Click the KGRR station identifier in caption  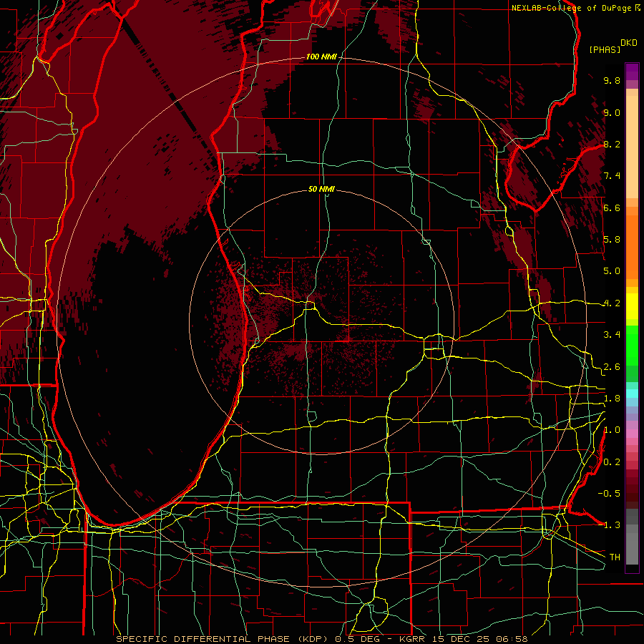(x=412, y=639)
